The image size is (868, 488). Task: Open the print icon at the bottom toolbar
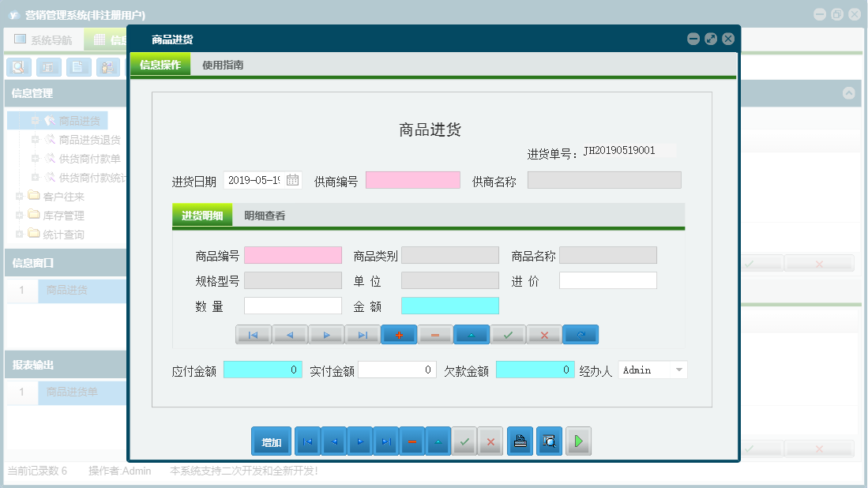coord(520,441)
